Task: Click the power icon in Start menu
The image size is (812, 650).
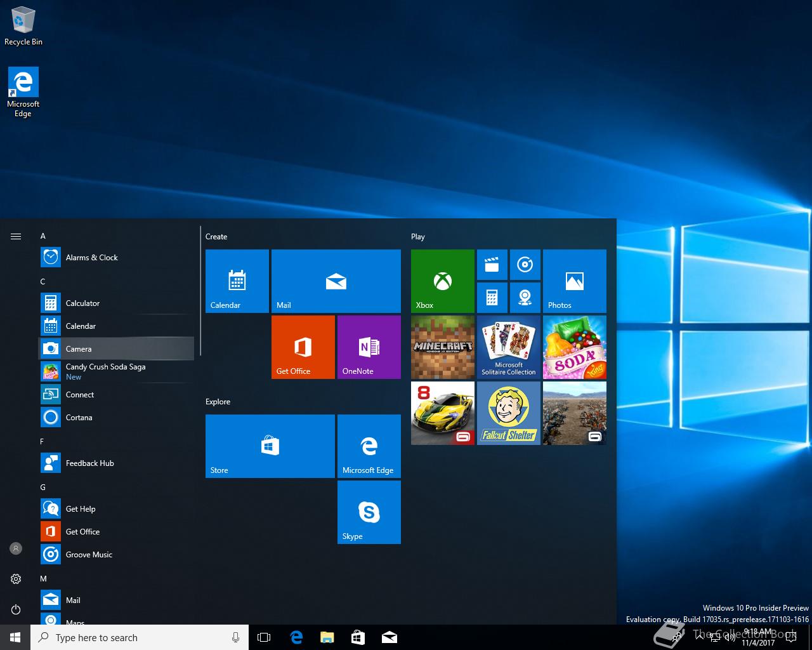Action: 16,609
